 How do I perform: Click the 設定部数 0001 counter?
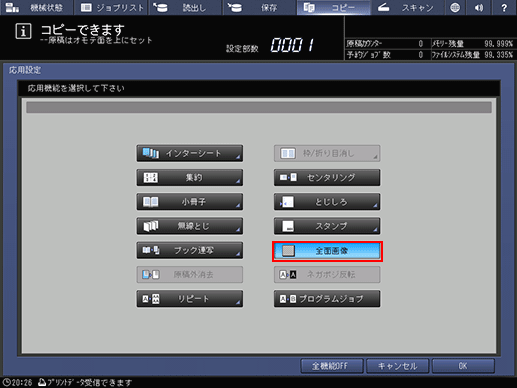292,45
